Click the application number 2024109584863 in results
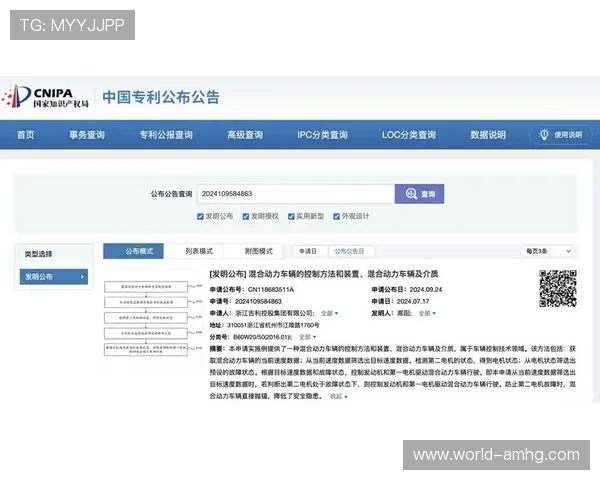This screenshot has width=600, height=480. pyautogui.click(x=258, y=302)
